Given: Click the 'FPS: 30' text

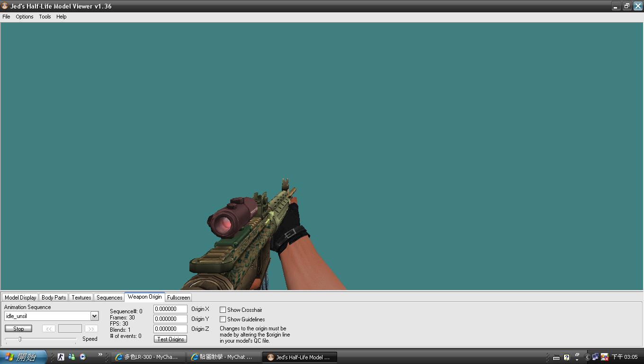Looking at the screenshot, I should [119, 324].
